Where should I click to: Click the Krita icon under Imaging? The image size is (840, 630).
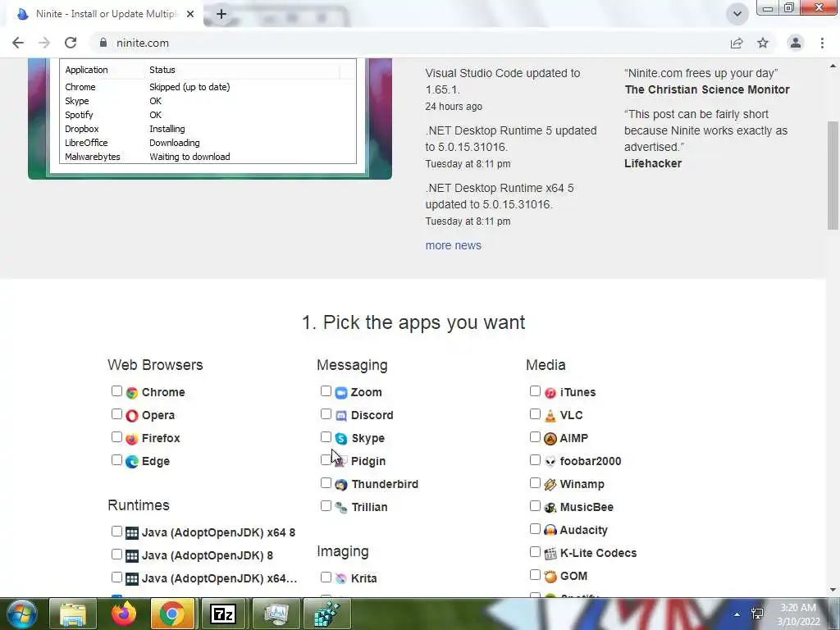(x=341, y=578)
